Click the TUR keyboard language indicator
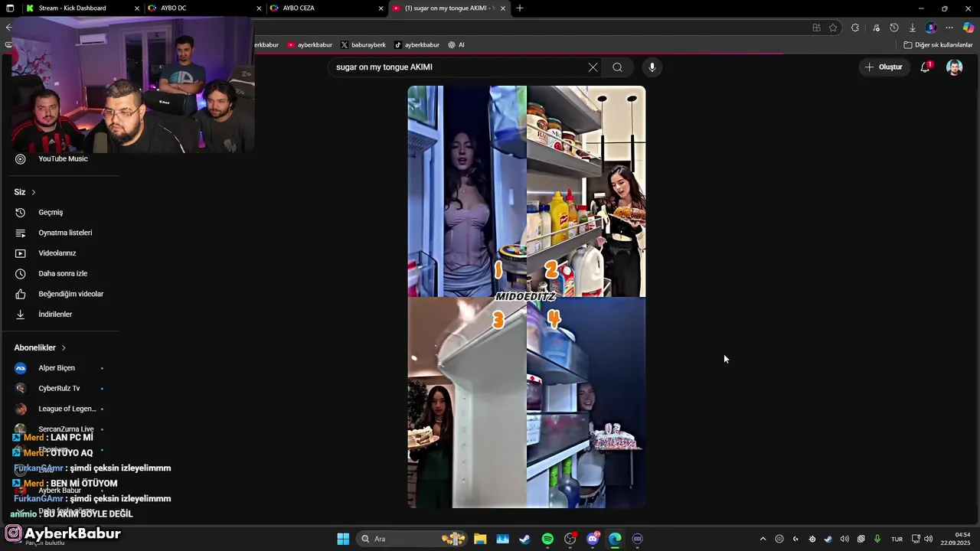 897,539
